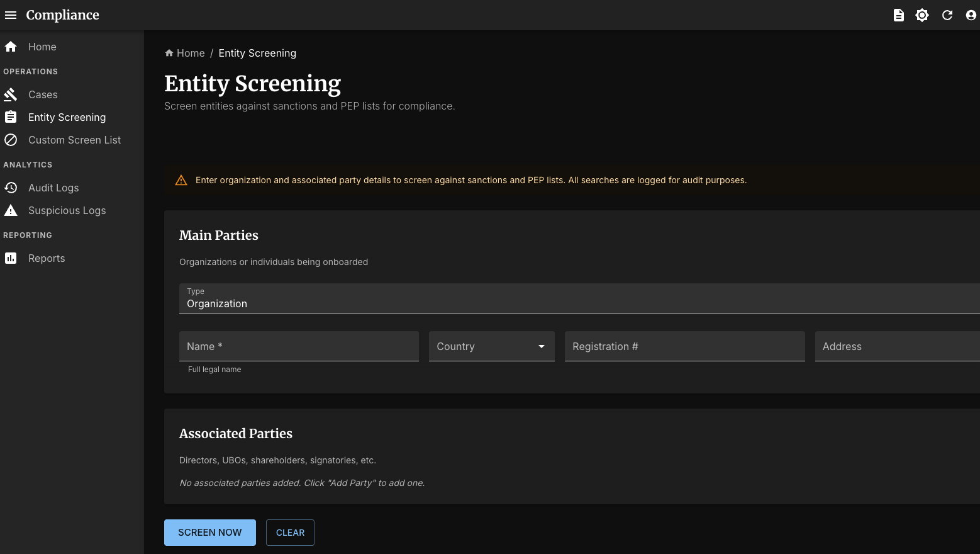The height and width of the screenshot is (554, 980).
Task: Click the Screen Now button
Action: tap(210, 533)
